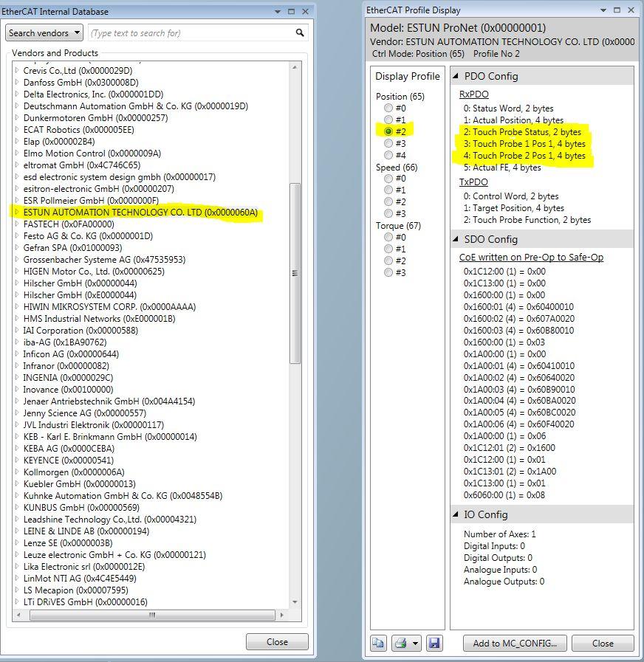The height and width of the screenshot is (662, 644).
Task: Open the Internal Database window options arrow
Action: (x=278, y=12)
